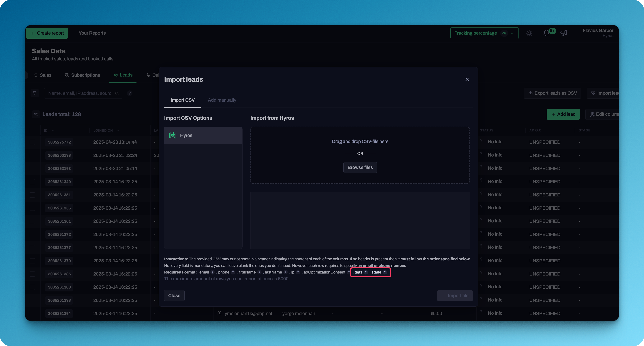The image size is (644, 346).
Task: Click the CSV drag and drop area
Action: pos(360,155)
